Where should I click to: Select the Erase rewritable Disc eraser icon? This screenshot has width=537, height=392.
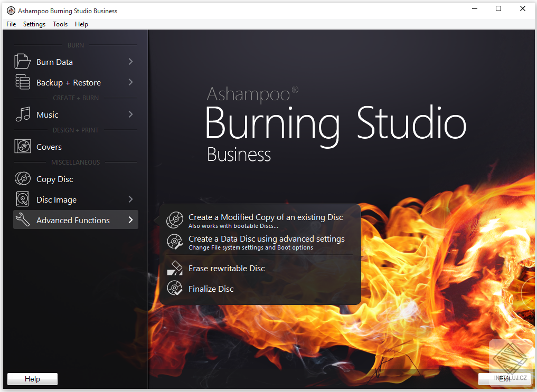coord(175,267)
